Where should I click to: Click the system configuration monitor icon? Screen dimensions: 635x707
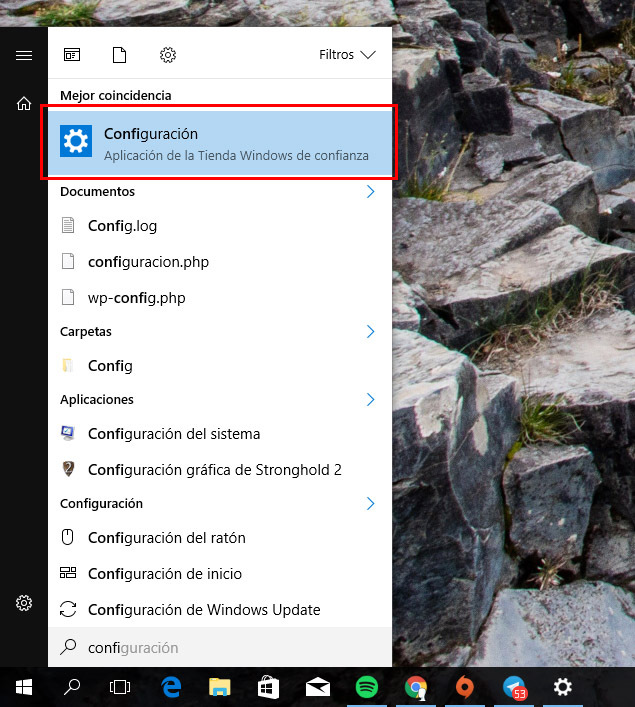(68, 433)
